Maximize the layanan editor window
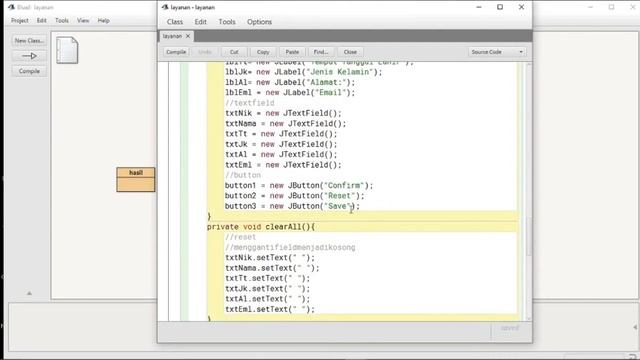Viewport: 640px width, 360px height. tap(500, 7)
